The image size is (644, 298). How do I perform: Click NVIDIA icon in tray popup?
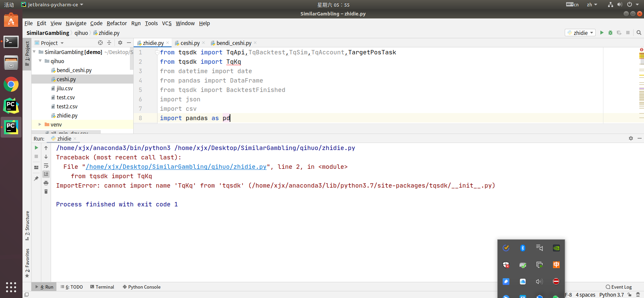click(556, 248)
